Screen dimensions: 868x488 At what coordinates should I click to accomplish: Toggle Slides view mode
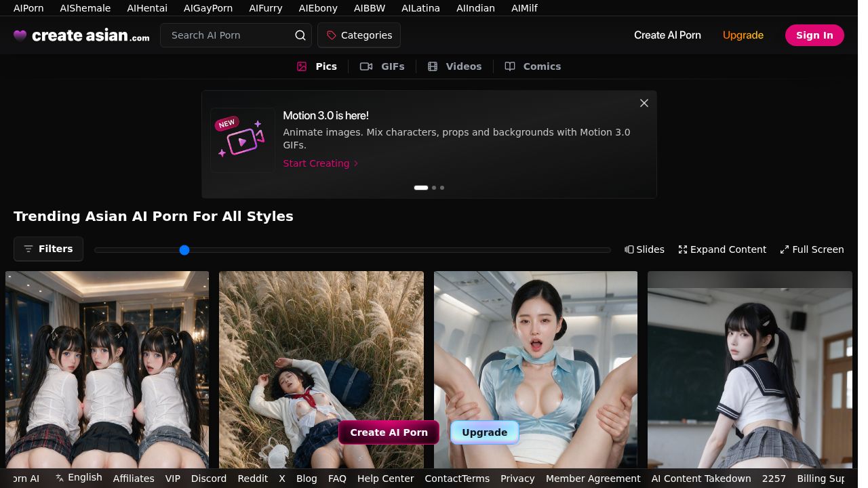point(644,249)
